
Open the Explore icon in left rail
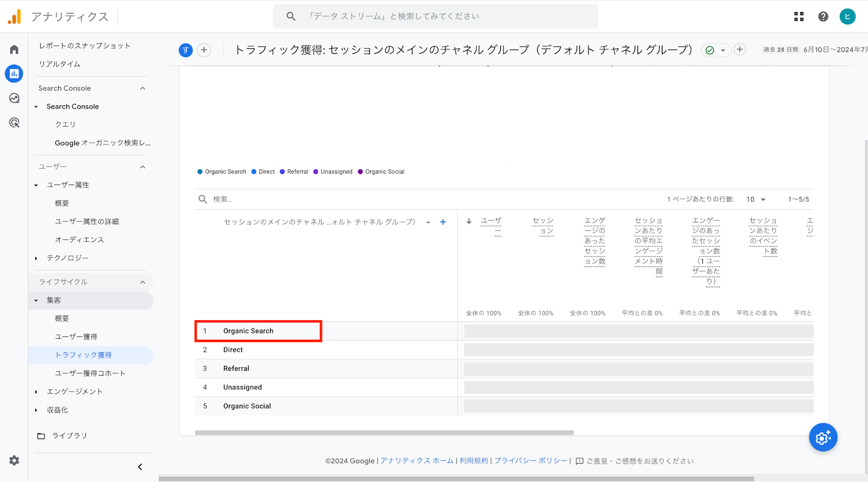[x=14, y=98]
